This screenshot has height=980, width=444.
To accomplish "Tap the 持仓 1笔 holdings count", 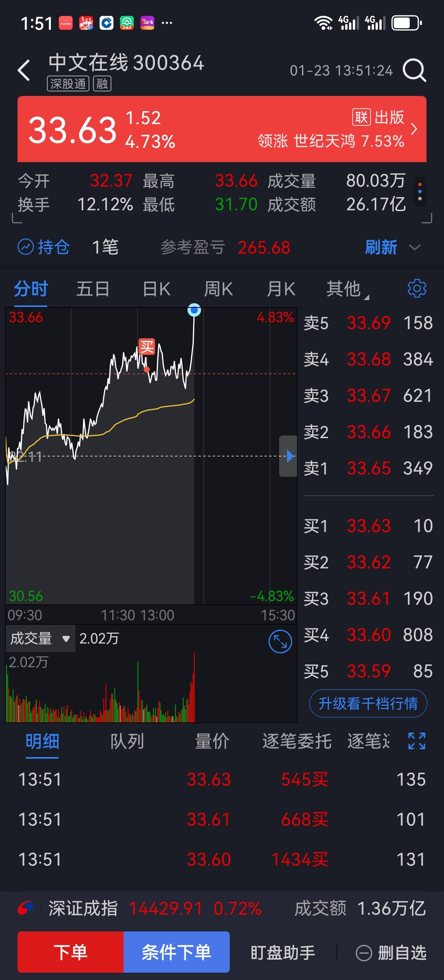I will pos(105,247).
